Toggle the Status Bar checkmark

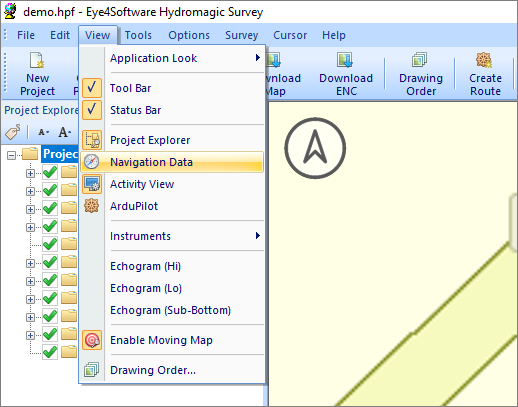[x=92, y=110]
